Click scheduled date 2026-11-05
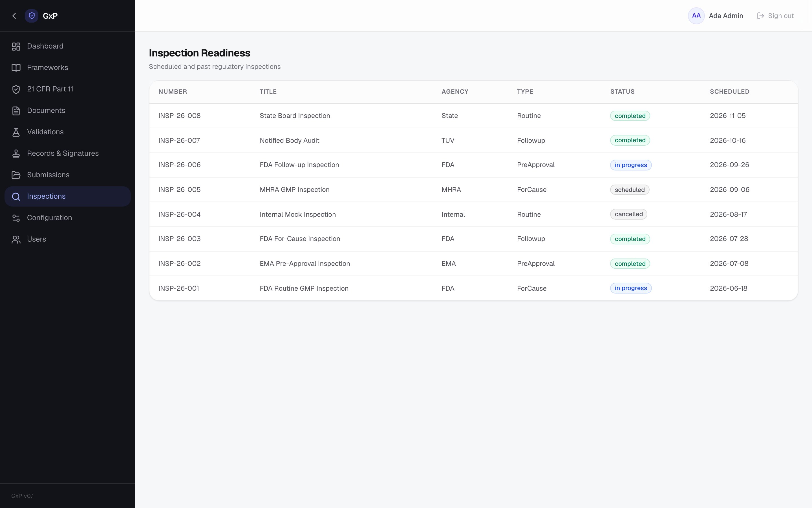This screenshot has width=812, height=508. [727, 116]
